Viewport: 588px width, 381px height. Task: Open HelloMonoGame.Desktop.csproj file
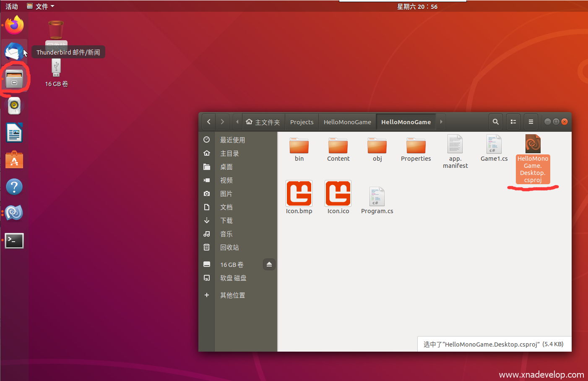pos(533,144)
